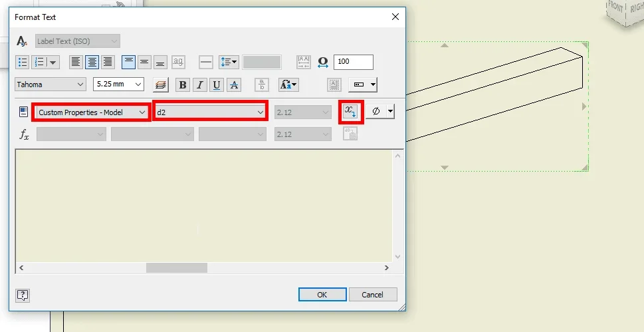Image resolution: width=644 pixels, height=332 pixels.
Task: Click the add parameter d0 icon in the fx row
Action: pos(350,134)
